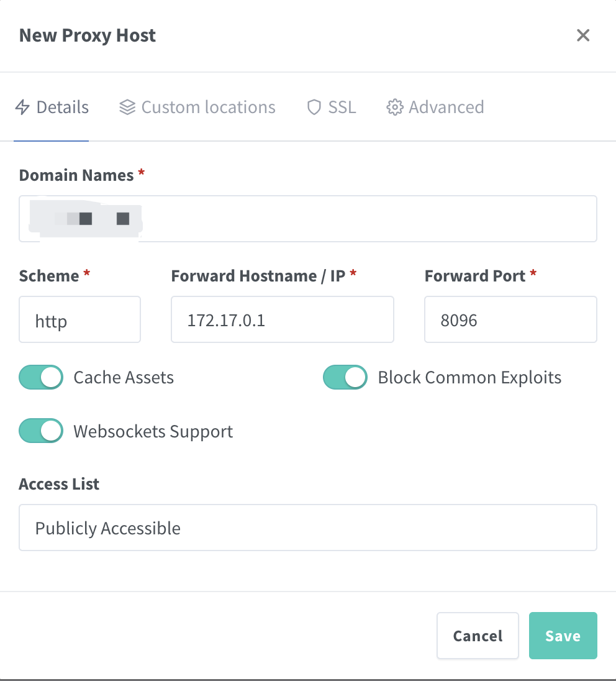The height and width of the screenshot is (681, 616).
Task: Open the SSL tab
Action: pyautogui.click(x=342, y=107)
